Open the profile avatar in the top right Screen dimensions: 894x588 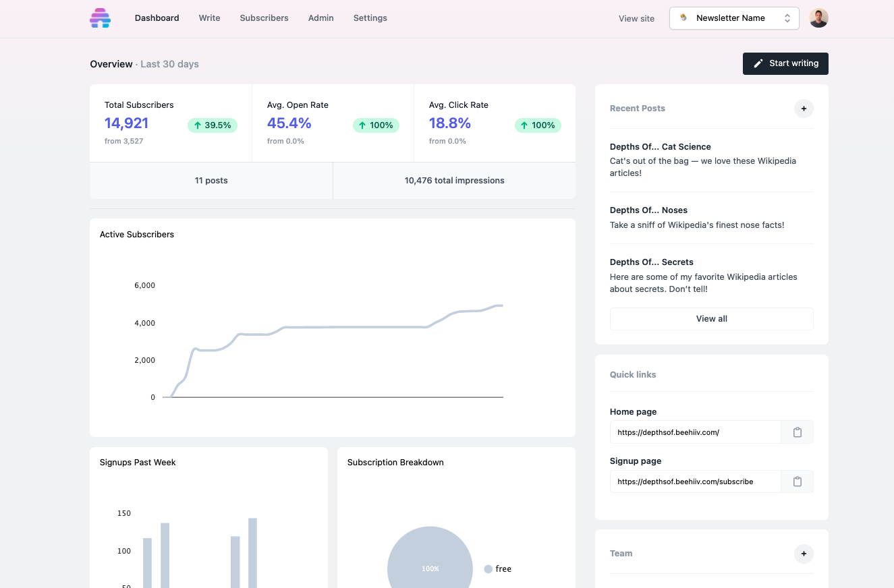click(818, 18)
